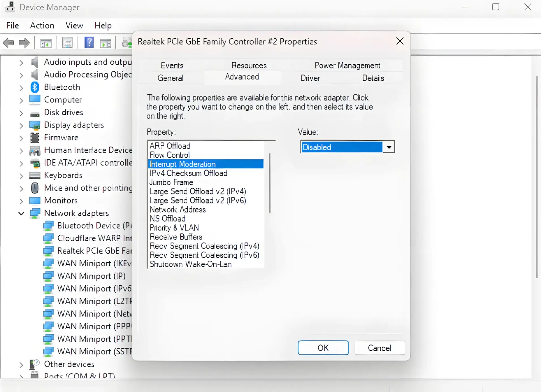Click the Firmware chip icon
This screenshot has height=392, width=541.
pos(35,138)
